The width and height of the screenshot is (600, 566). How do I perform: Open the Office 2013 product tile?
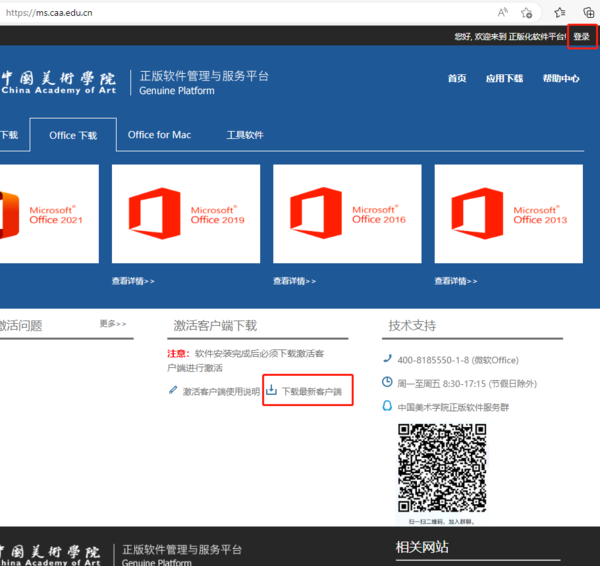[508, 214]
